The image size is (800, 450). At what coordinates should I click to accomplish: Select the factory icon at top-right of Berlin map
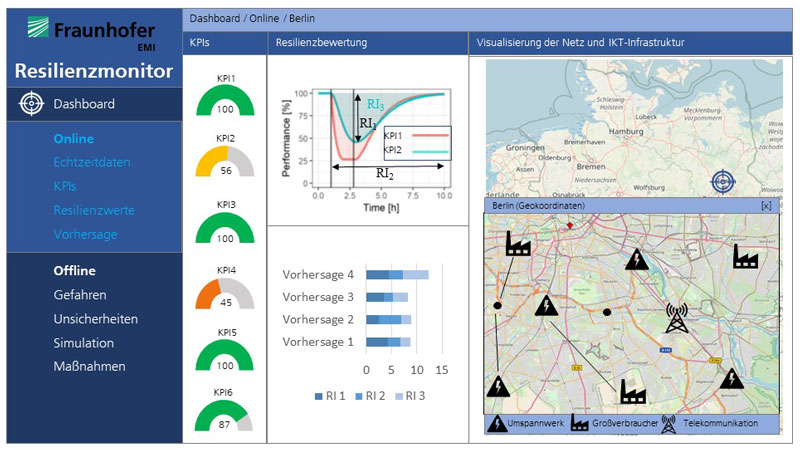[x=745, y=256]
